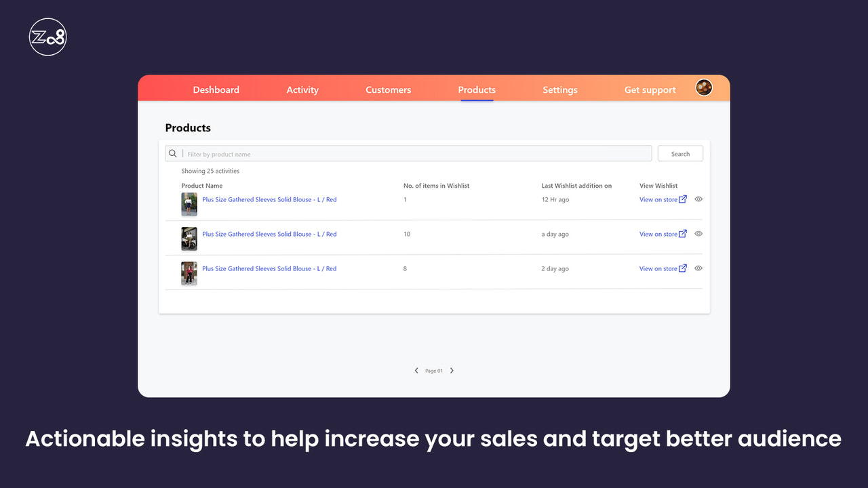This screenshot has width=868, height=488.
Task: Select the Customers tab
Action: pos(388,89)
